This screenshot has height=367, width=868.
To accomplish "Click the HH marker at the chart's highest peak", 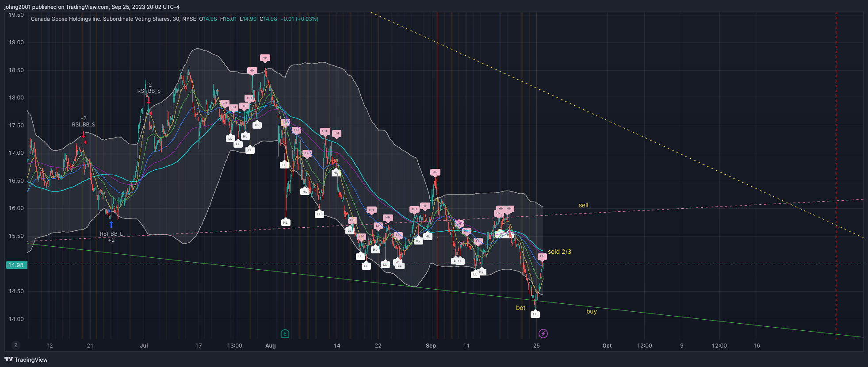I will [x=265, y=58].
